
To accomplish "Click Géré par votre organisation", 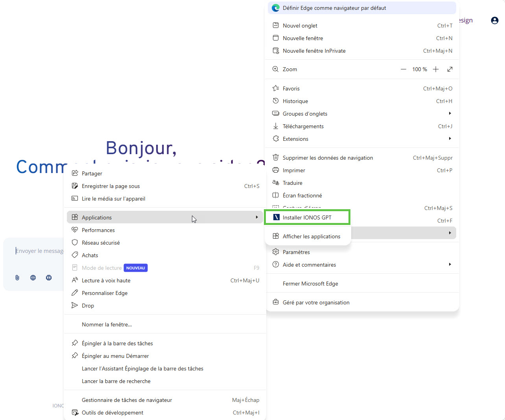I will [x=362, y=302].
